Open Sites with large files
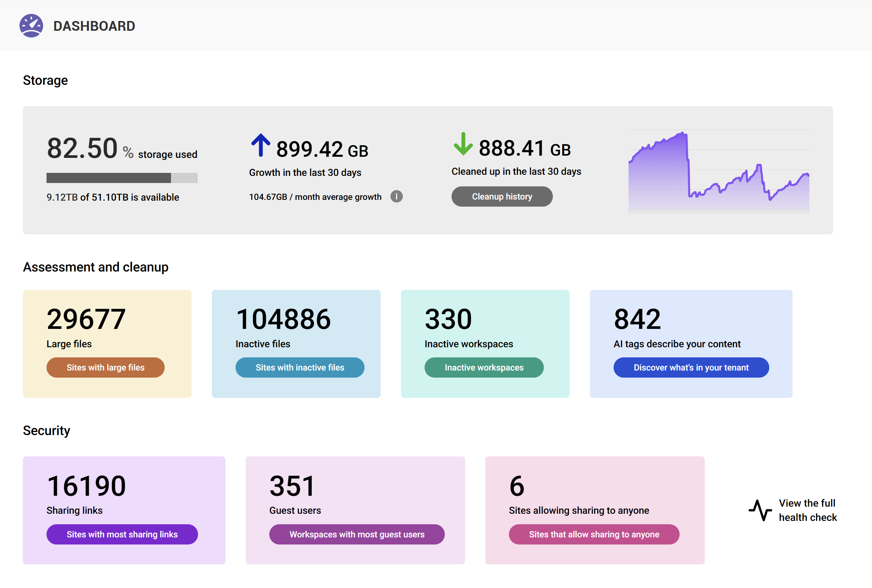 click(x=105, y=367)
